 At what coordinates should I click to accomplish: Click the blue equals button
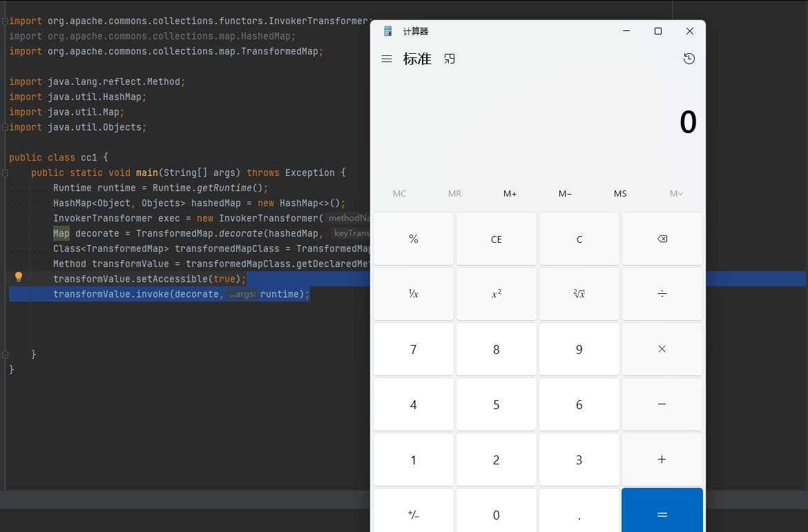(x=662, y=515)
